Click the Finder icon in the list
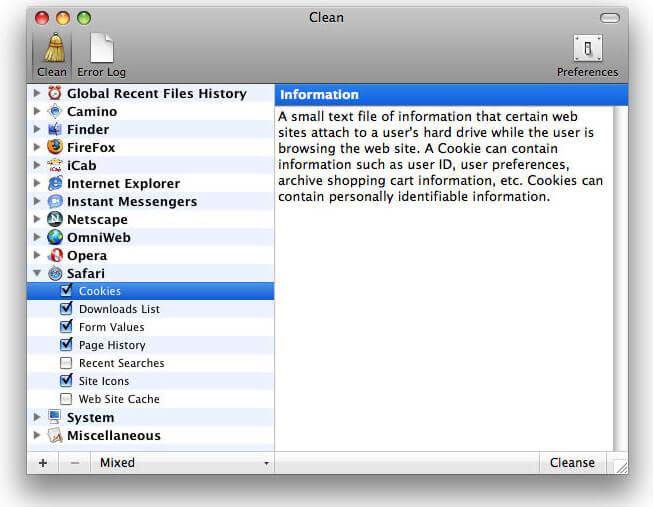This screenshot has width=653, height=507. click(x=55, y=129)
